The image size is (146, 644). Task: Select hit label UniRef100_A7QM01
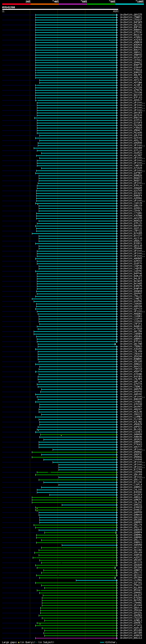pyautogui.click(x=131, y=37)
